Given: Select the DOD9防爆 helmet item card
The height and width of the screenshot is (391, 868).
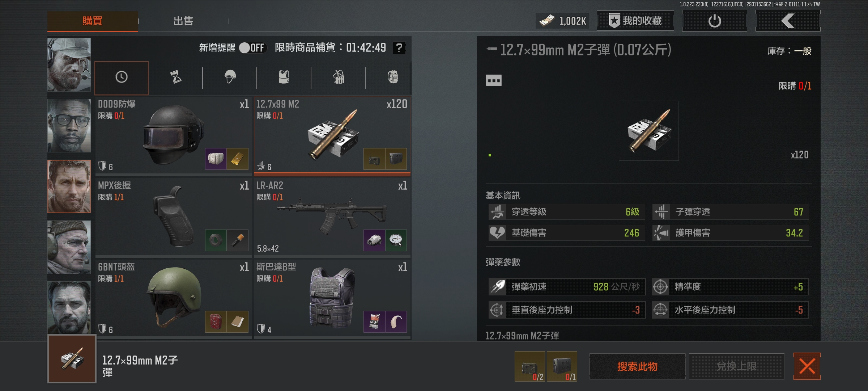Looking at the screenshot, I should pos(173,135).
